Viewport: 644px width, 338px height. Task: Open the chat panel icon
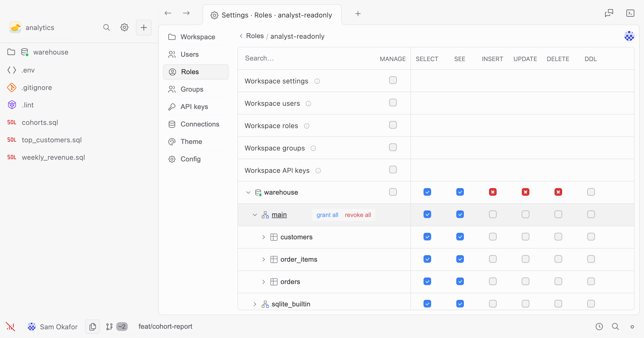point(609,13)
